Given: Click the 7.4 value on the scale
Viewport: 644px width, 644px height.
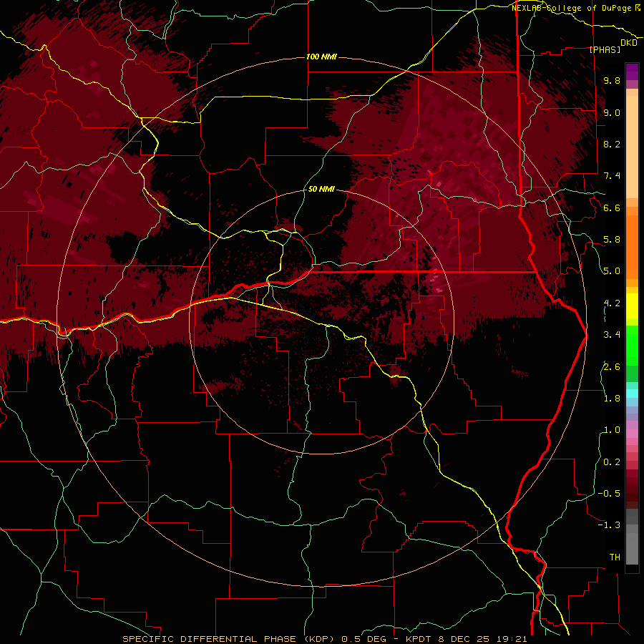Looking at the screenshot, I should (x=612, y=176).
